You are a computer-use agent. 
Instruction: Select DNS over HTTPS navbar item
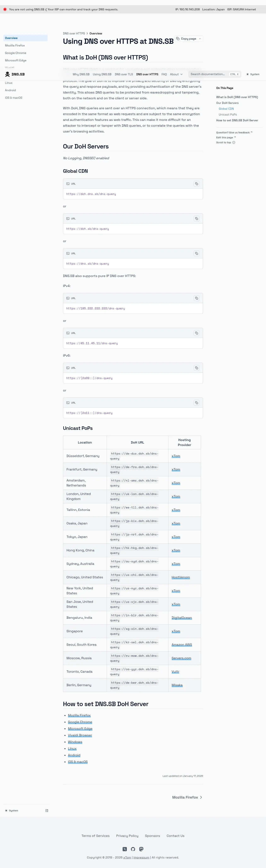point(147,74)
